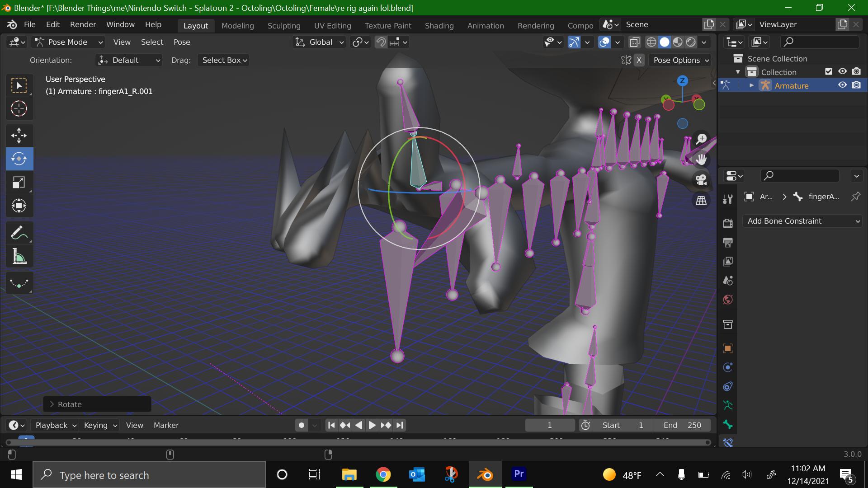Select the Select Box tool
This screenshot has width=868, height=488.
click(19, 85)
